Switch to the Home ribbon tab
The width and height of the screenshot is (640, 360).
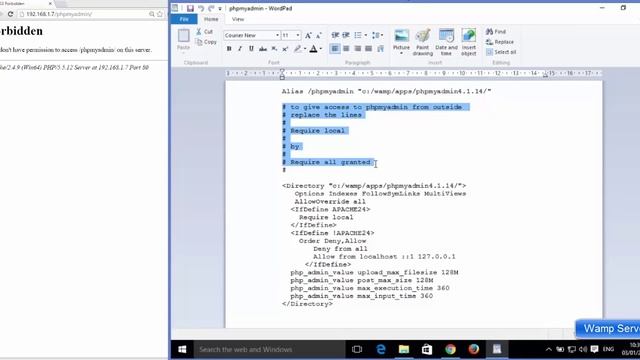click(x=211, y=19)
